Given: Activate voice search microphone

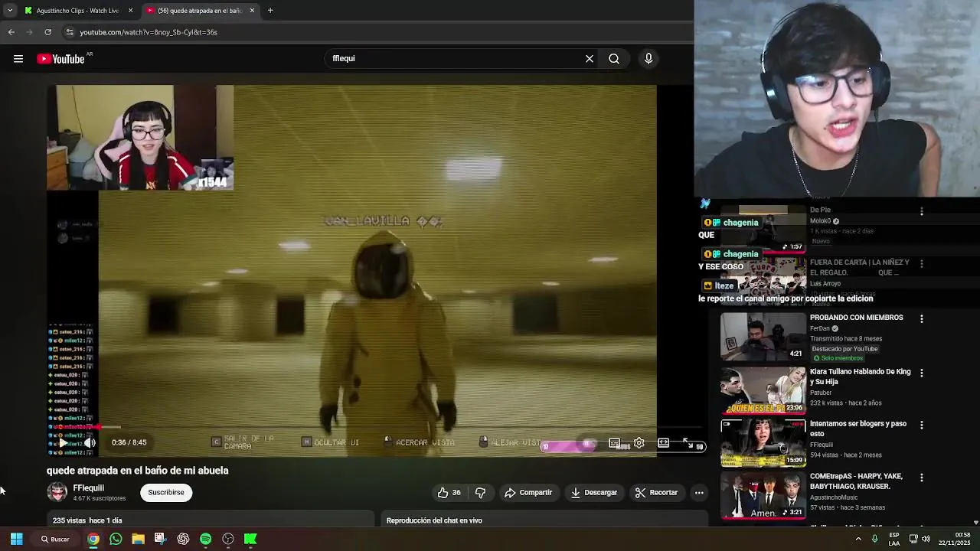Looking at the screenshot, I should point(648,58).
